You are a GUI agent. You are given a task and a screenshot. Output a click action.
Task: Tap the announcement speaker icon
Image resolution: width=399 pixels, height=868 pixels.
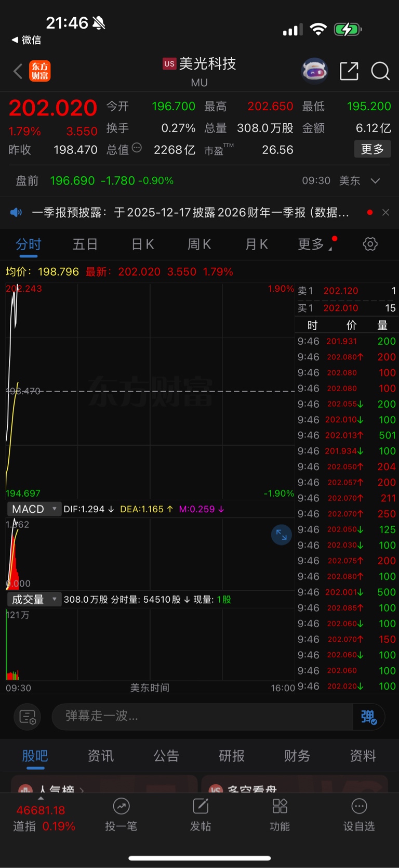(16, 212)
